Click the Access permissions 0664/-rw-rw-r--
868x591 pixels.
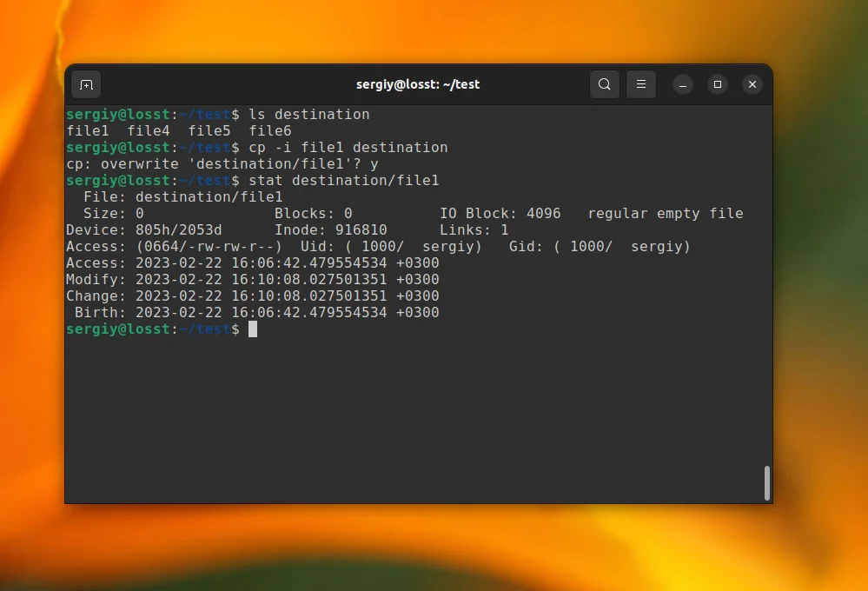click(x=211, y=246)
